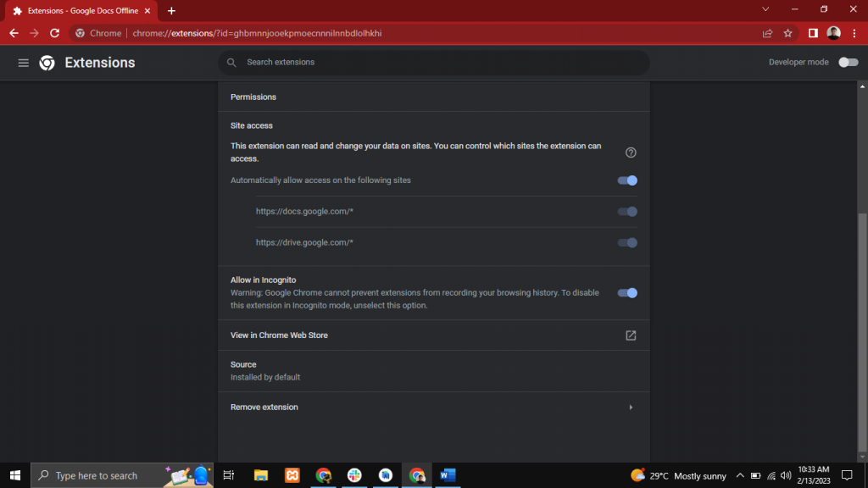Viewport: 868px width, 488px height.
Task: Click the search magnifier icon in extensions bar
Action: [231, 63]
